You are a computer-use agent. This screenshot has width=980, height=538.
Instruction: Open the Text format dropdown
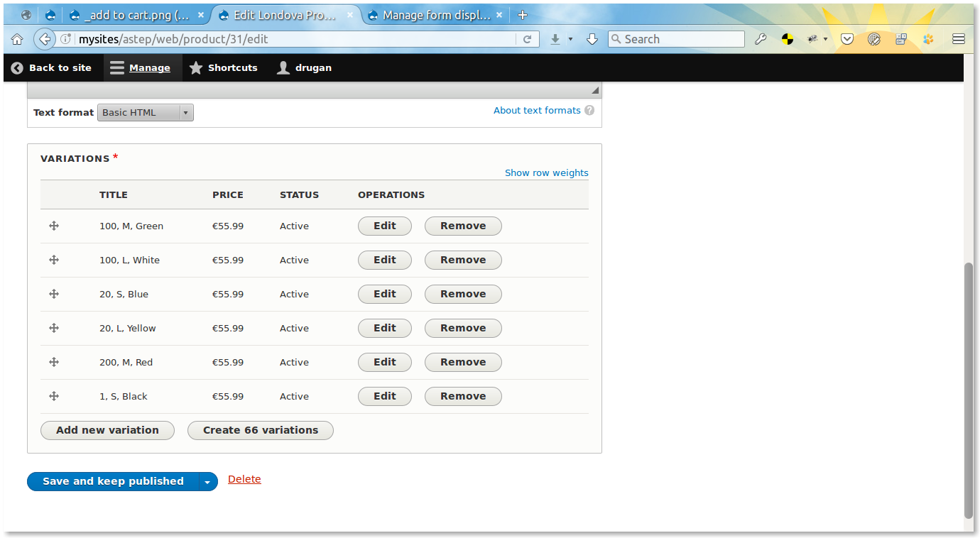tap(146, 113)
